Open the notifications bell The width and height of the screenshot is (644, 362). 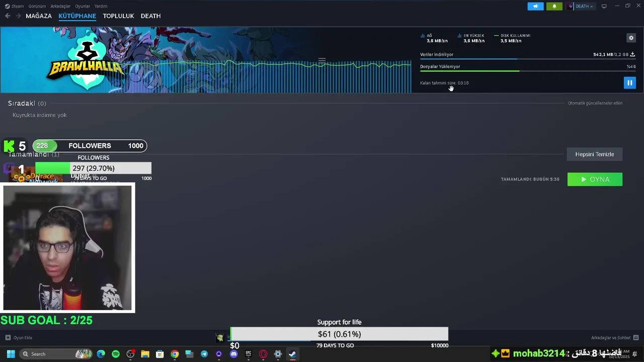coord(554,6)
